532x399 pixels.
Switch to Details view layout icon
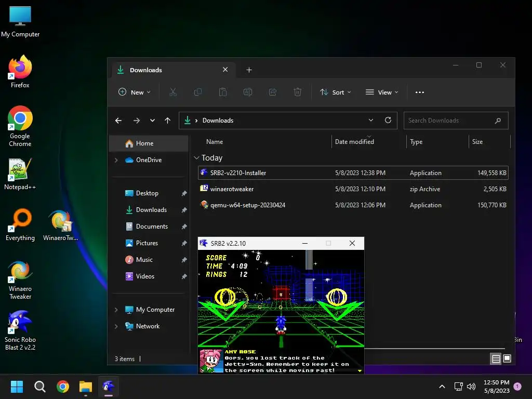(x=496, y=358)
